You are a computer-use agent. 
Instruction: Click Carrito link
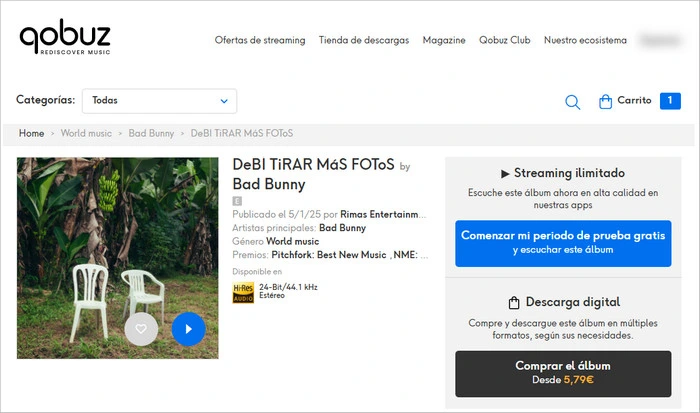[x=634, y=100]
